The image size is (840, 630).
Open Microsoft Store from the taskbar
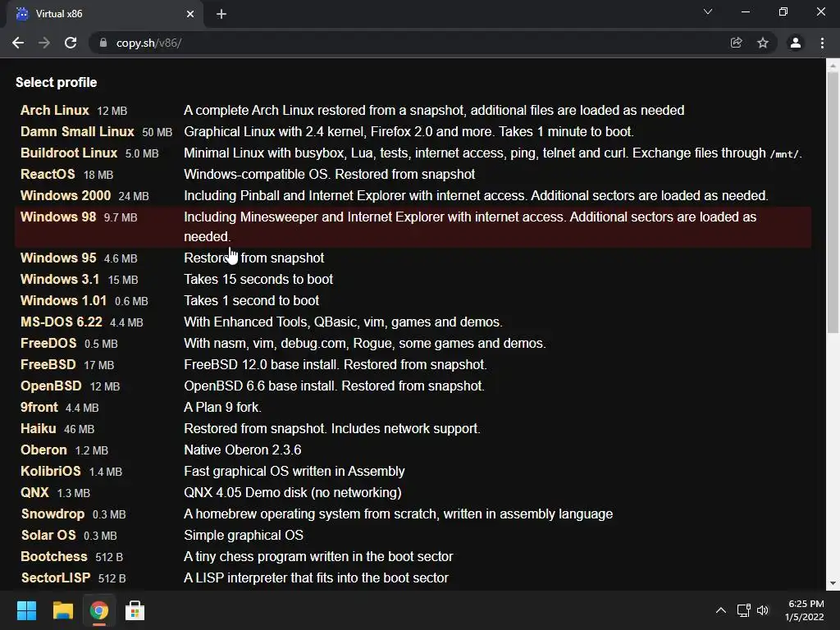tap(135, 610)
